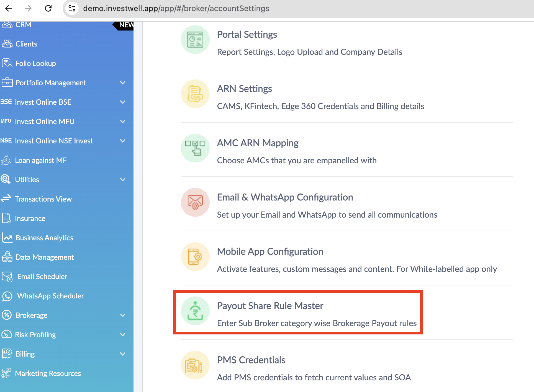
Task: Open the Payout Share Rule Master link
Action: pyautogui.click(x=270, y=306)
